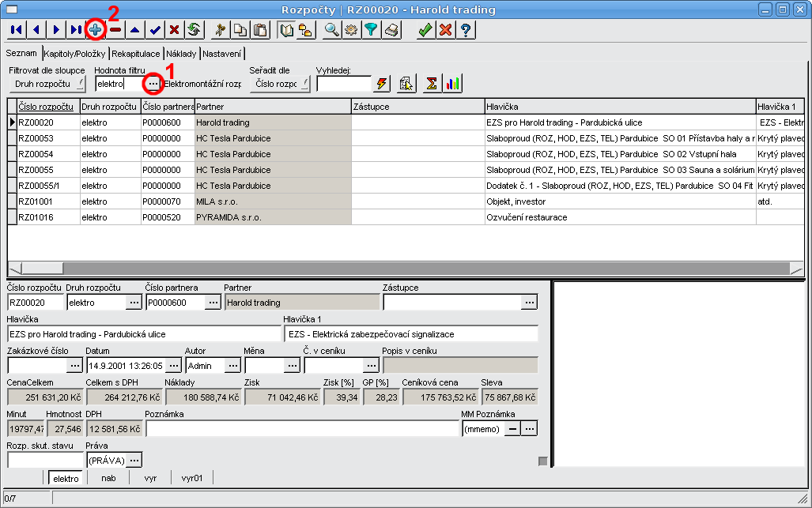Viewport: 812px width, 508px height.
Task: Open lookup button next to Hodnota filtru
Action: tap(153, 84)
